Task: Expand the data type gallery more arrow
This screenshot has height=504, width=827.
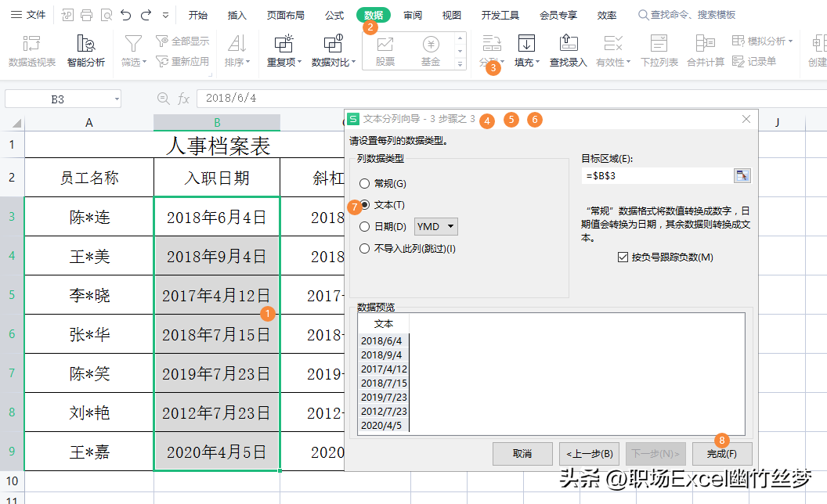Action: tap(460, 64)
